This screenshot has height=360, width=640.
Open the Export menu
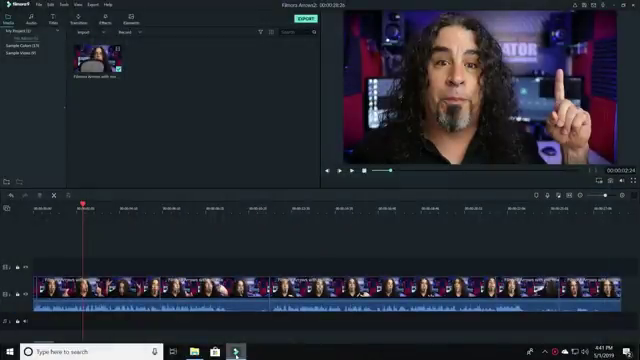click(x=93, y=4)
